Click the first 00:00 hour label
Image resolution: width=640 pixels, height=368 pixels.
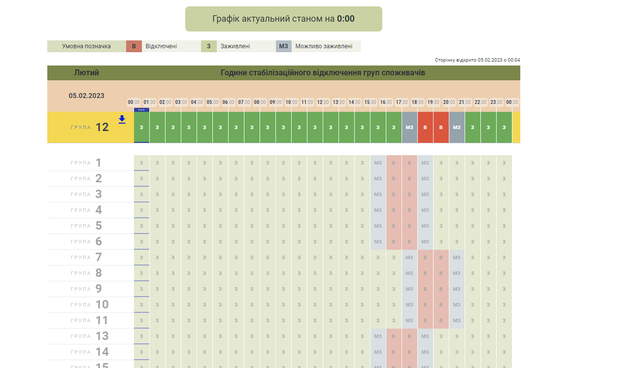134,102
